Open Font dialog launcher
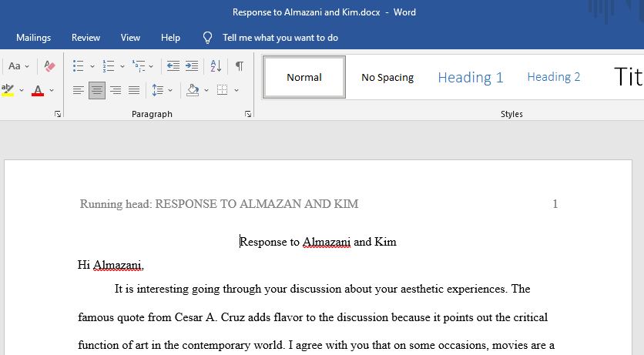The image size is (644, 355). (58, 114)
